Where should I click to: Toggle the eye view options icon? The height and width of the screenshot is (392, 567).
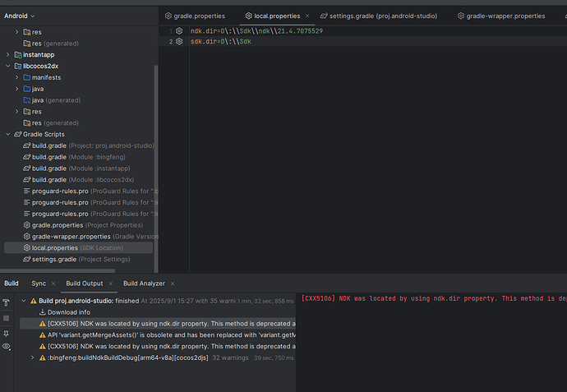pos(7,347)
